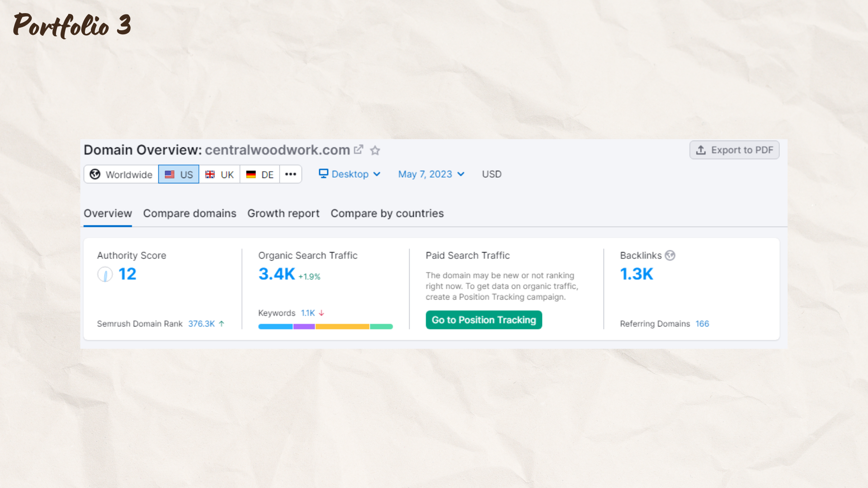Click the desktop monitor icon
Screen dimensions: 868x488
(x=323, y=174)
